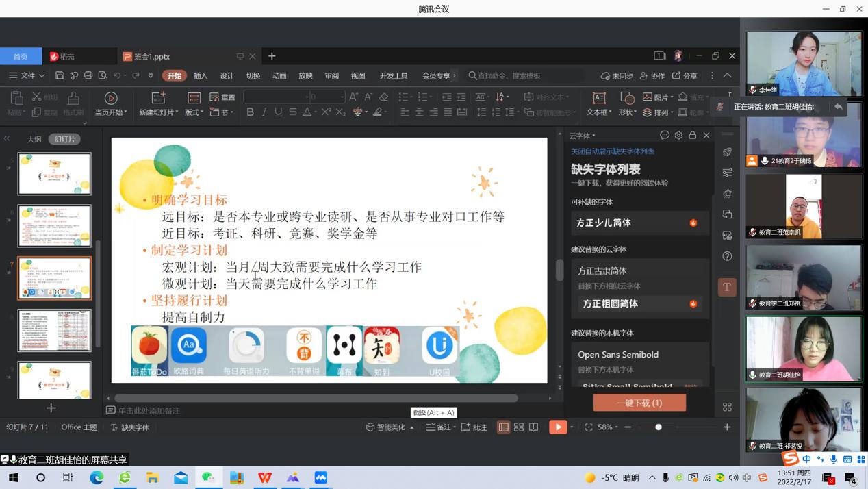Expand the 云字体 panel dropdown
Viewport: 868px width, 489px height.
[x=583, y=136]
